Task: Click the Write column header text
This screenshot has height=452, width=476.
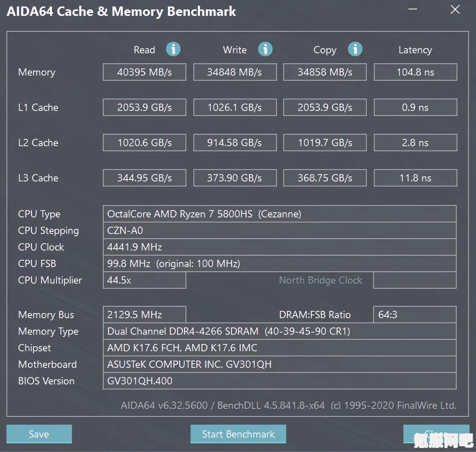Action: [x=235, y=50]
